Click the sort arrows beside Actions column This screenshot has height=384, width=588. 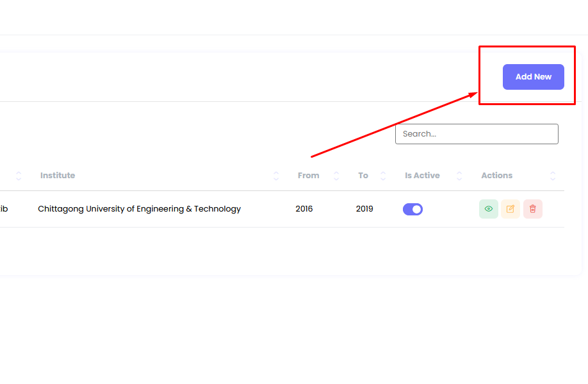(x=553, y=176)
